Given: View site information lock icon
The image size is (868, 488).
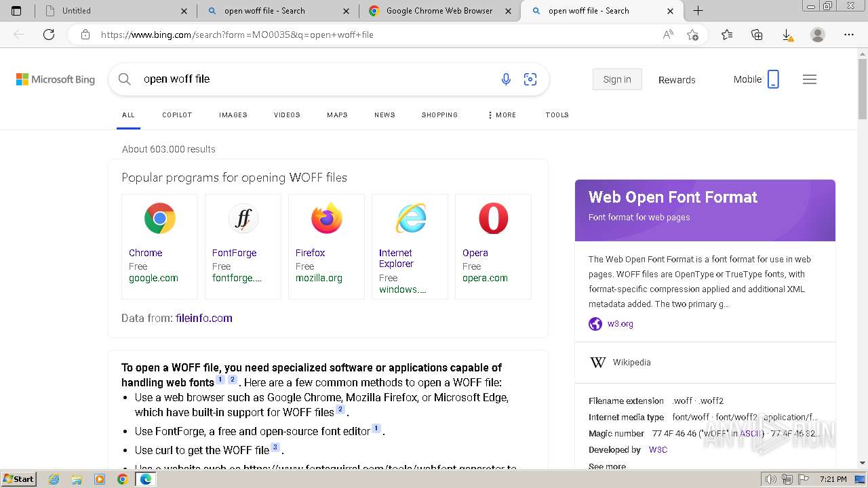Looking at the screenshot, I should [x=85, y=35].
